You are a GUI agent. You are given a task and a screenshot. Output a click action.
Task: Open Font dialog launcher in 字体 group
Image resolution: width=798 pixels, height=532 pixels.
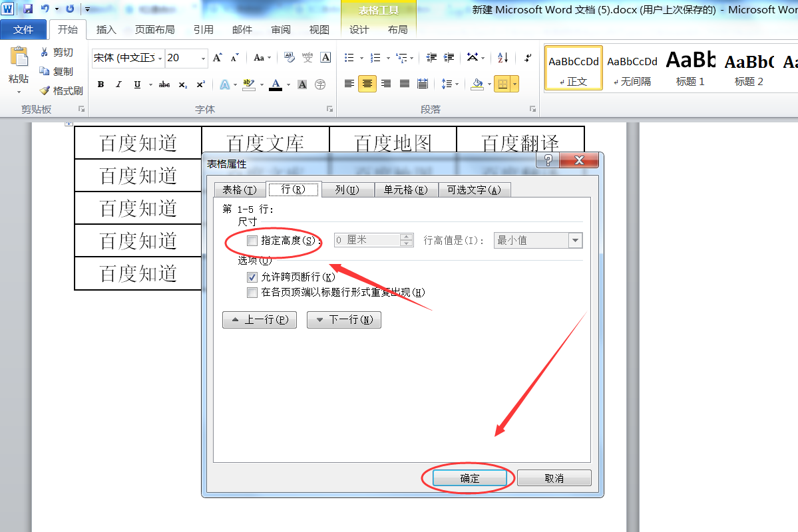330,109
